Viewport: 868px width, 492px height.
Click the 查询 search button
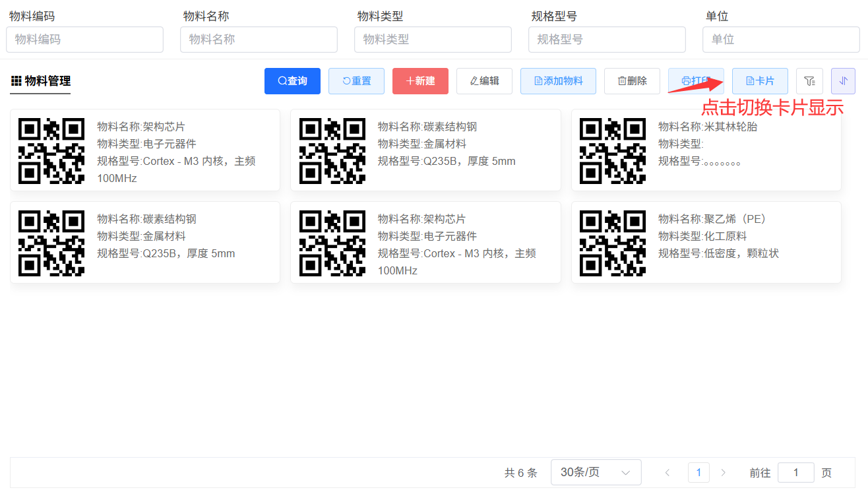292,81
